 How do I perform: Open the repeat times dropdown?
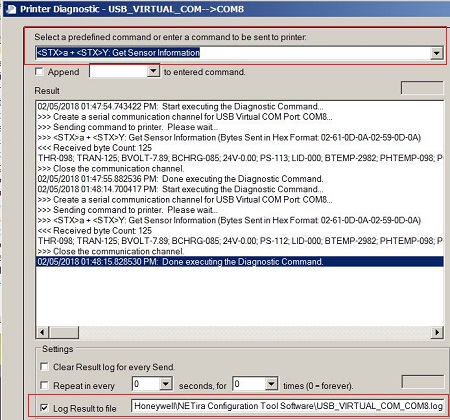coord(271,384)
